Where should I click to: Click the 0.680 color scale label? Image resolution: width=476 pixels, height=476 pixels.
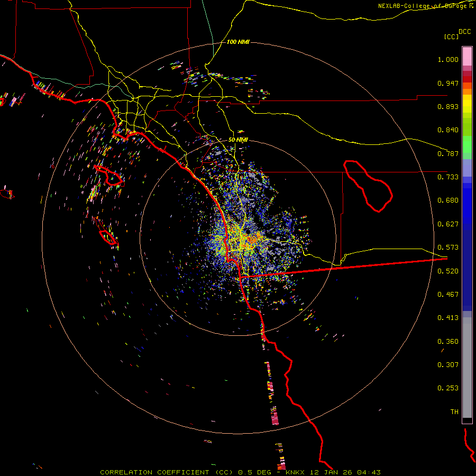(x=448, y=200)
